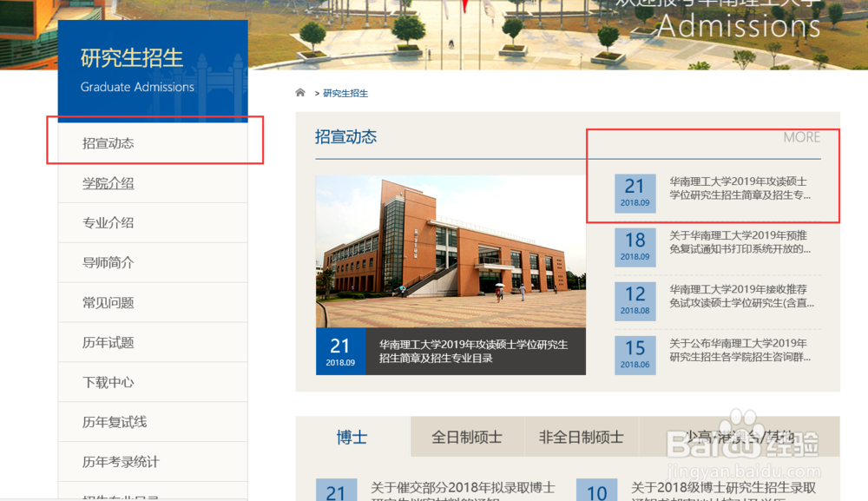Open news 关于2018级博士研究生招生录取

point(724,491)
